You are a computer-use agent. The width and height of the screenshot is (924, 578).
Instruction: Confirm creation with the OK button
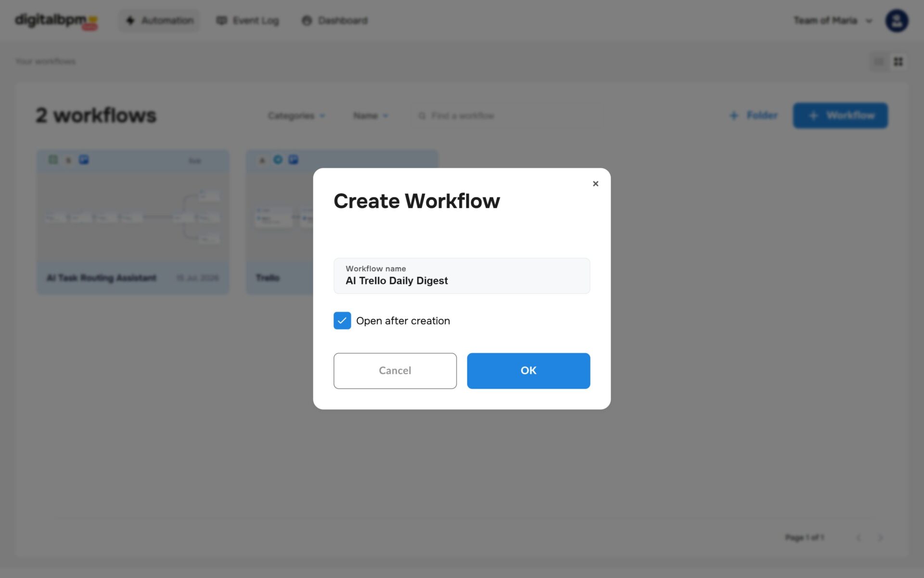coord(528,370)
